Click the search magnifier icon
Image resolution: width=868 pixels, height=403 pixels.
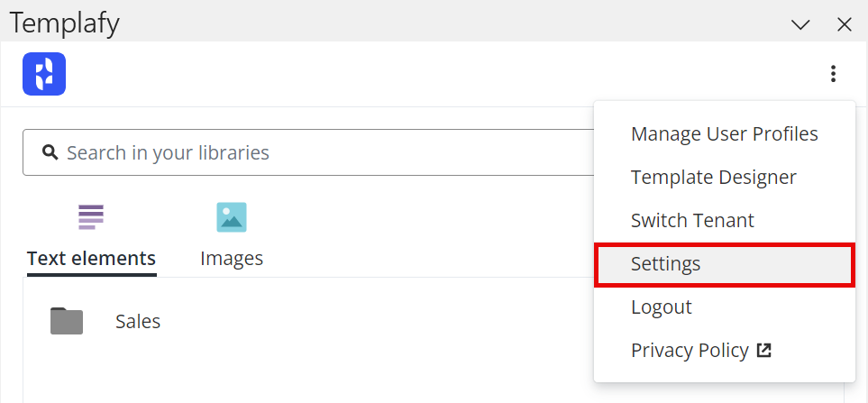tap(50, 152)
